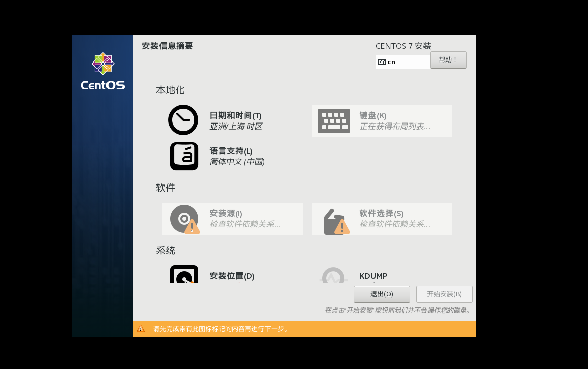The height and width of the screenshot is (369, 588).
Task: Select the hard disk icon for 安装位置
Action: (184, 274)
